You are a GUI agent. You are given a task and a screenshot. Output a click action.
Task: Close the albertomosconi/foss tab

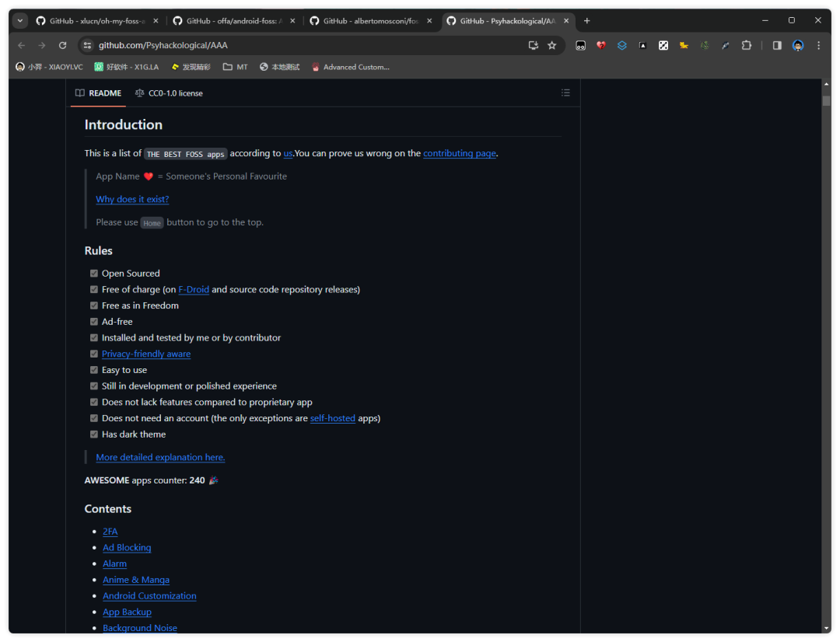[429, 21]
